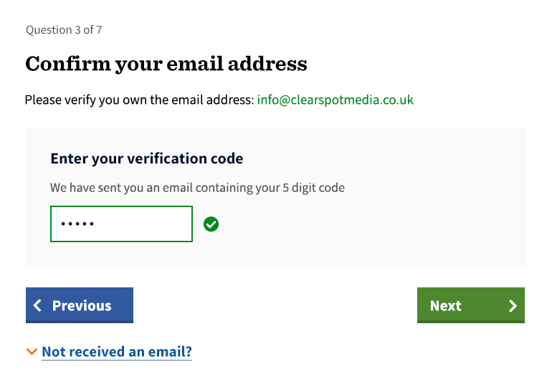
Task: Click the left chevron on Previous button
Action: 38,306
